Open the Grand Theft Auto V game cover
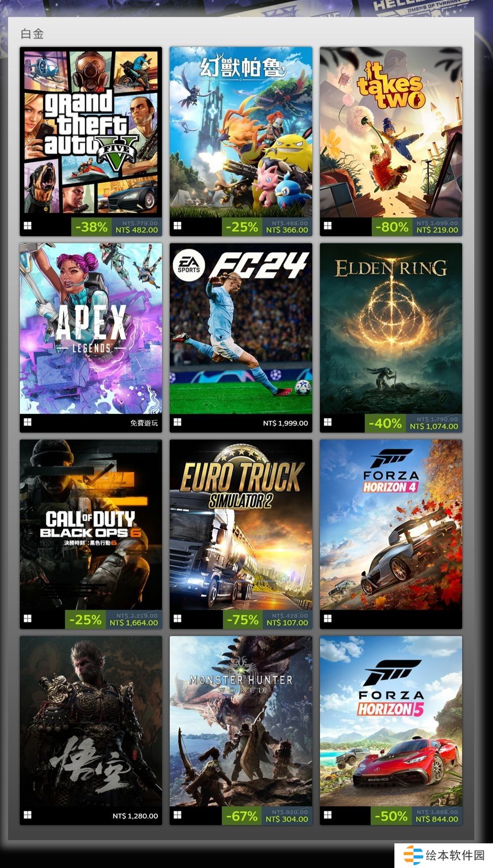This screenshot has width=493, height=868. 91,132
